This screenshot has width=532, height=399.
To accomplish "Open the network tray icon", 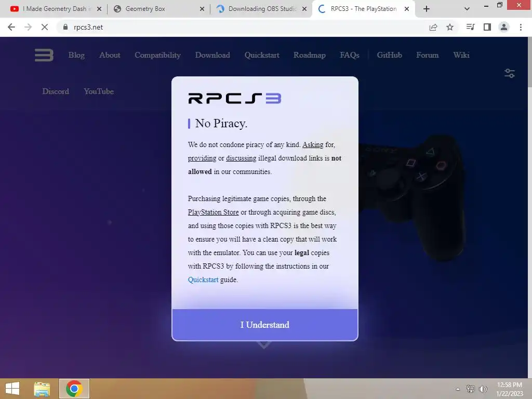I will (x=471, y=389).
